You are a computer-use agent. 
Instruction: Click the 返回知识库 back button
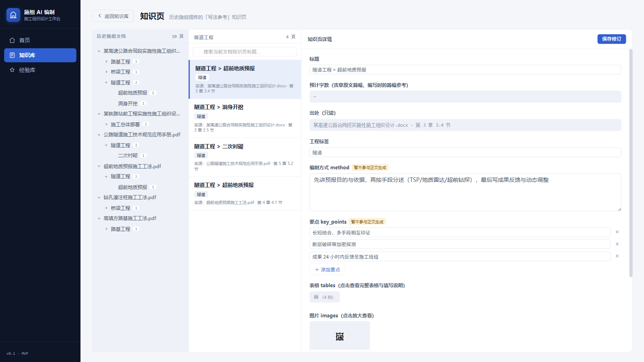(x=113, y=16)
